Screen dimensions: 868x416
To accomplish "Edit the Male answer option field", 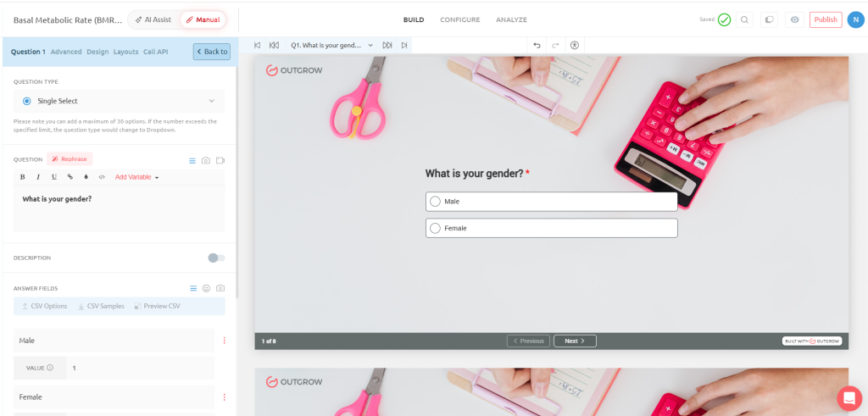I will point(114,341).
